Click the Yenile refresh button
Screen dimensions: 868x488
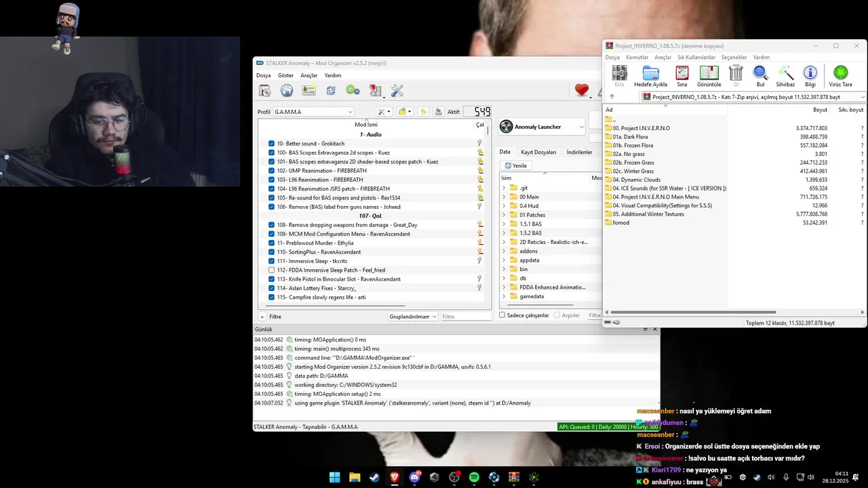(516, 165)
